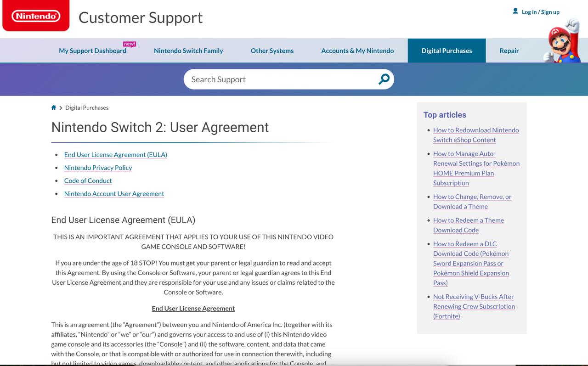
Task: Open My Support Dashboard tab
Action: click(x=92, y=51)
